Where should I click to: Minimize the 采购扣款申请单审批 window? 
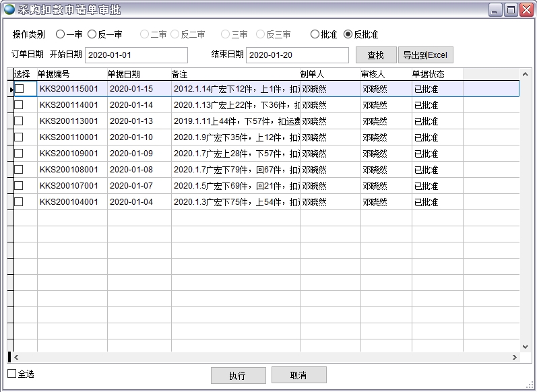click(495, 9)
